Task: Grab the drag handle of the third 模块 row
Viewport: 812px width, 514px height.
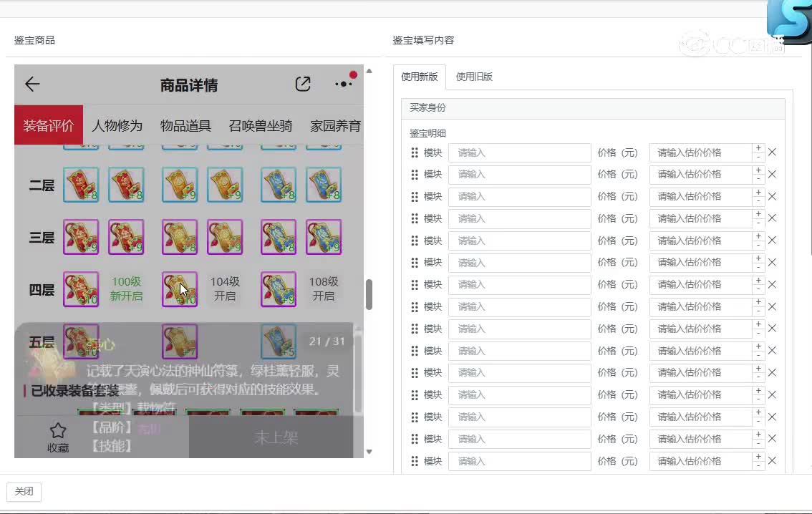Action: (x=415, y=197)
